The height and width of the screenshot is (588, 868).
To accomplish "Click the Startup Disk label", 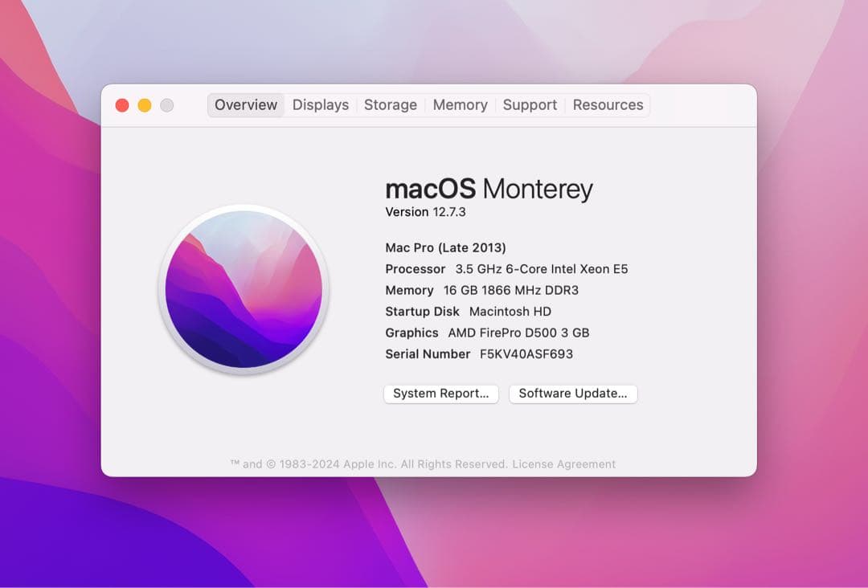I will (422, 312).
